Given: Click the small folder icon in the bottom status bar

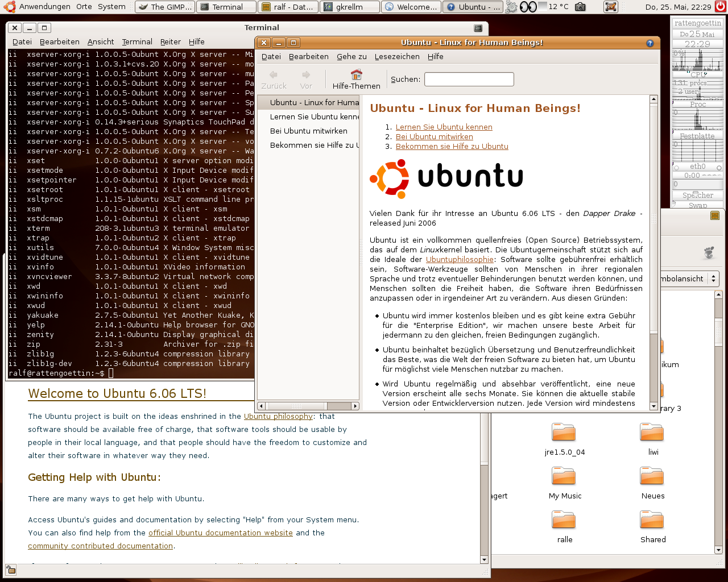Looking at the screenshot, I should click(11, 569).
